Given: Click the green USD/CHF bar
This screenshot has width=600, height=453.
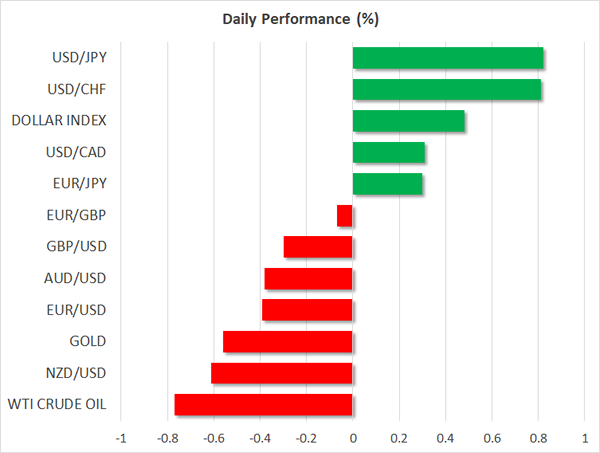Looking at the screenshot, I should (447, 90).
